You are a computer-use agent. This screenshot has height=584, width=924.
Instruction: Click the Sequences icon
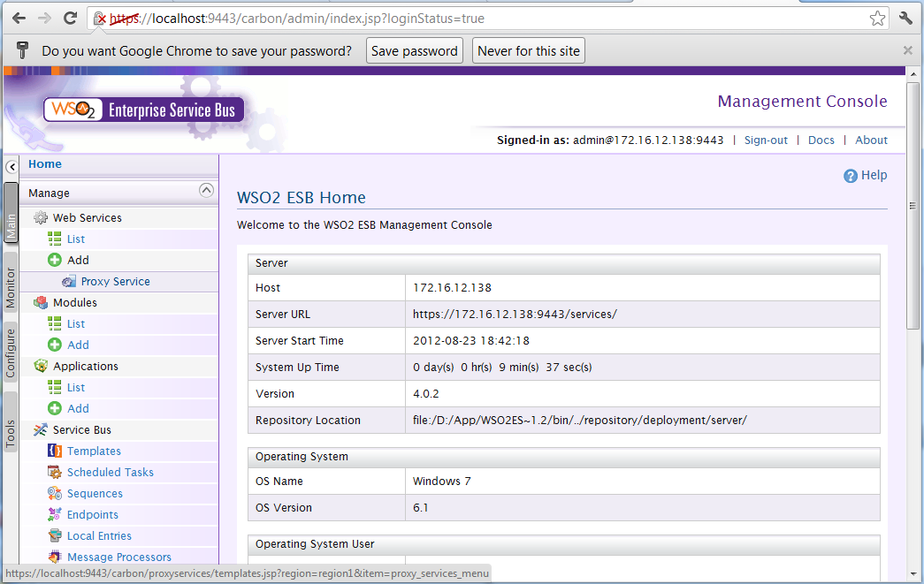54,493
